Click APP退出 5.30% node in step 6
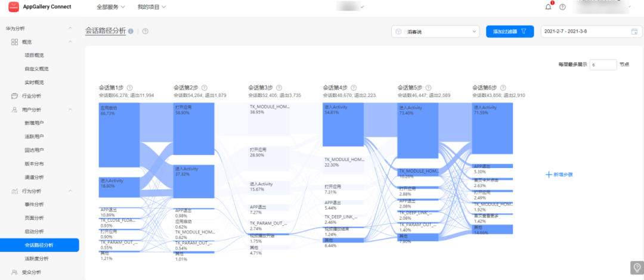This screenshot has height=280, width=644. (x=493, y=166)
